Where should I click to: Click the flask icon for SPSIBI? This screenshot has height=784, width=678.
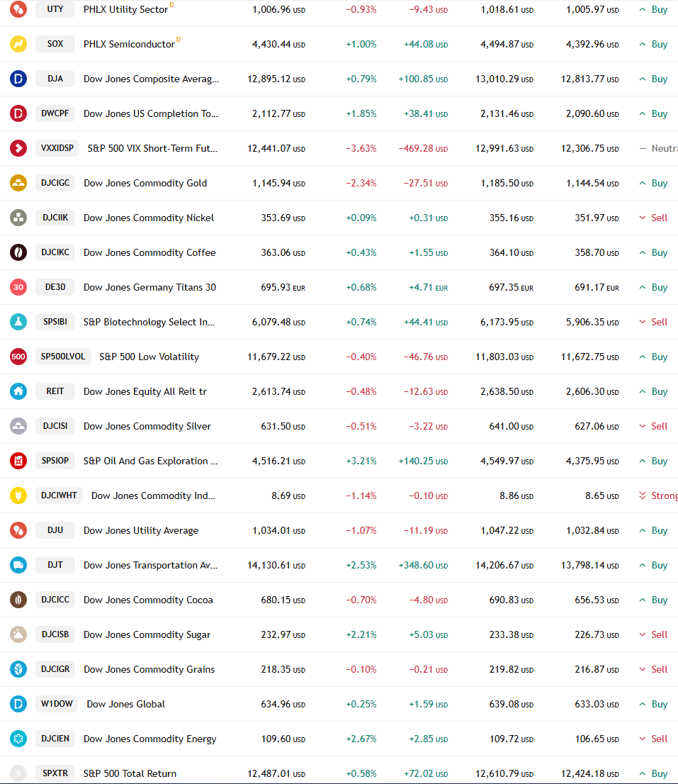coord(18,322)
